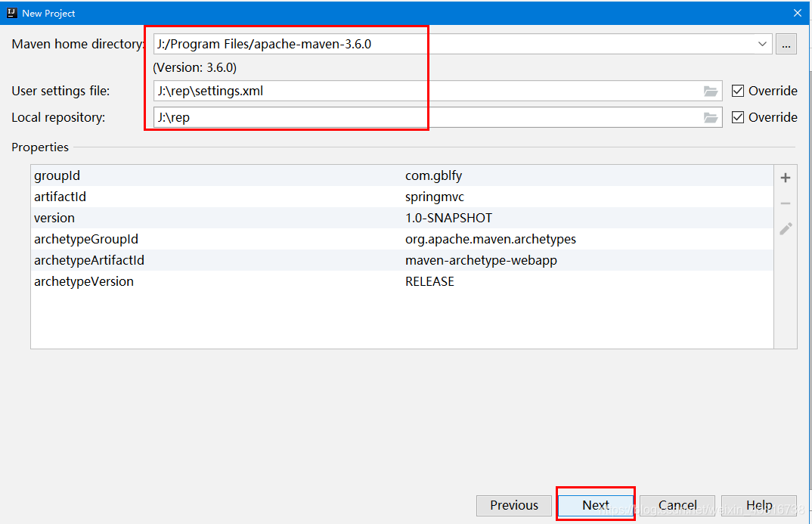This screenshot has height=524, width=812.
Task: Click the Next button
Action: click(x=596, y=505)
